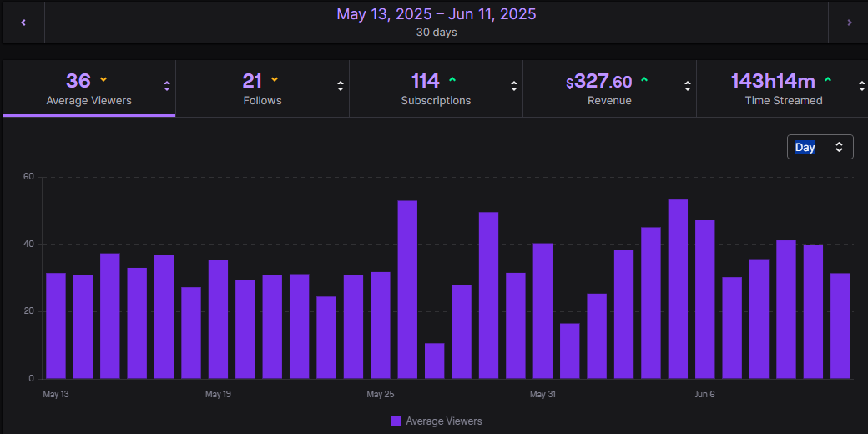
Task: Click the May 19 axis label
Action: coord(218,394)
